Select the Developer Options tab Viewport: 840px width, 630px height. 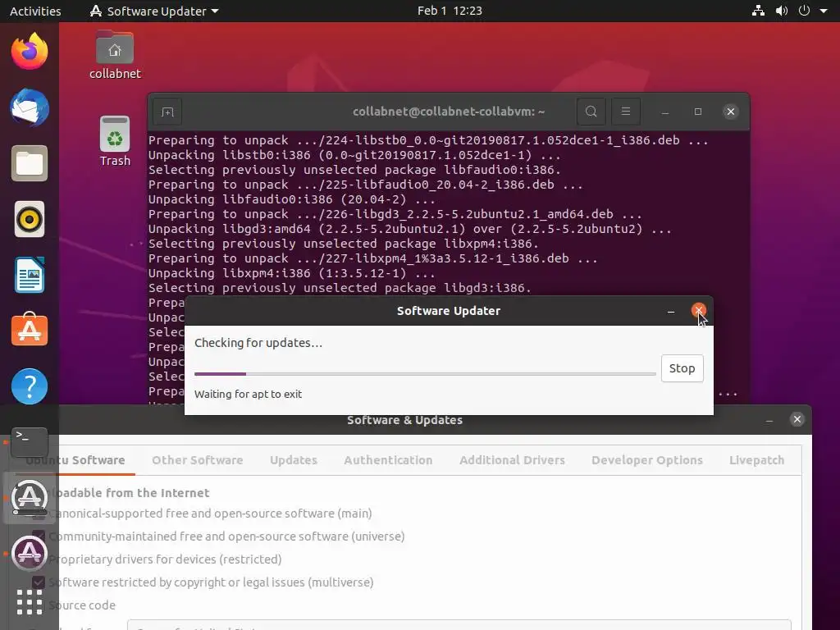[647, 460]
